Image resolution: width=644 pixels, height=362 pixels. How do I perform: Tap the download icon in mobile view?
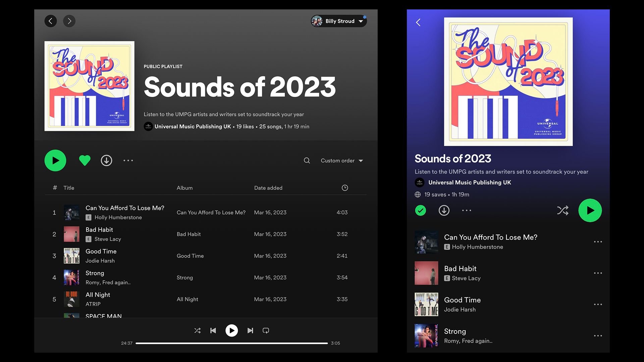click(x=444, y=210)
